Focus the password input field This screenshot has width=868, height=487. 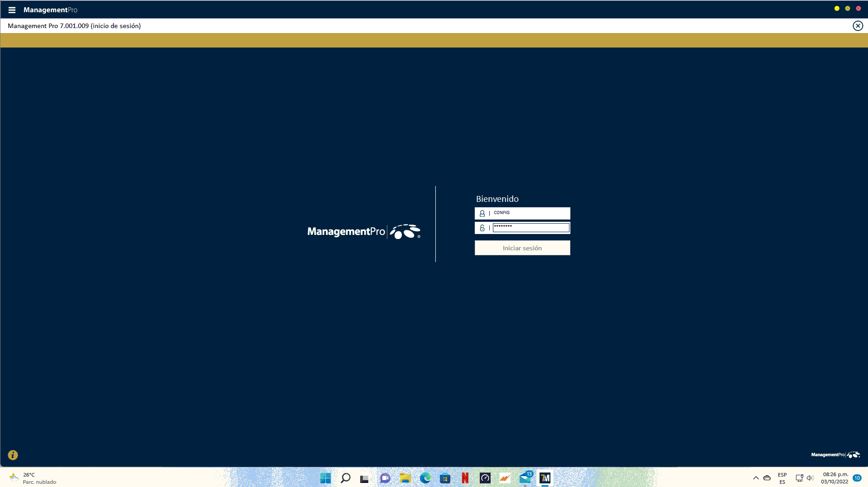[530, 228]
